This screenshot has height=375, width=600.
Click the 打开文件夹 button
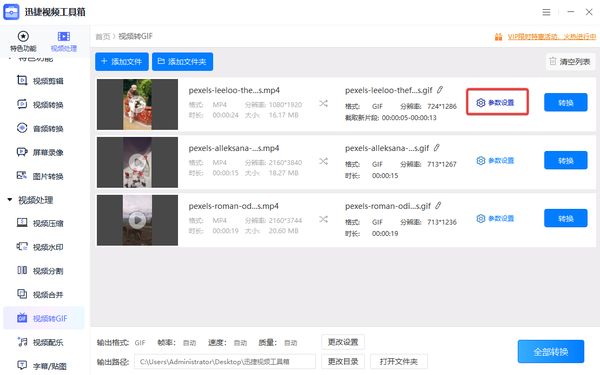tap(399, 362)
